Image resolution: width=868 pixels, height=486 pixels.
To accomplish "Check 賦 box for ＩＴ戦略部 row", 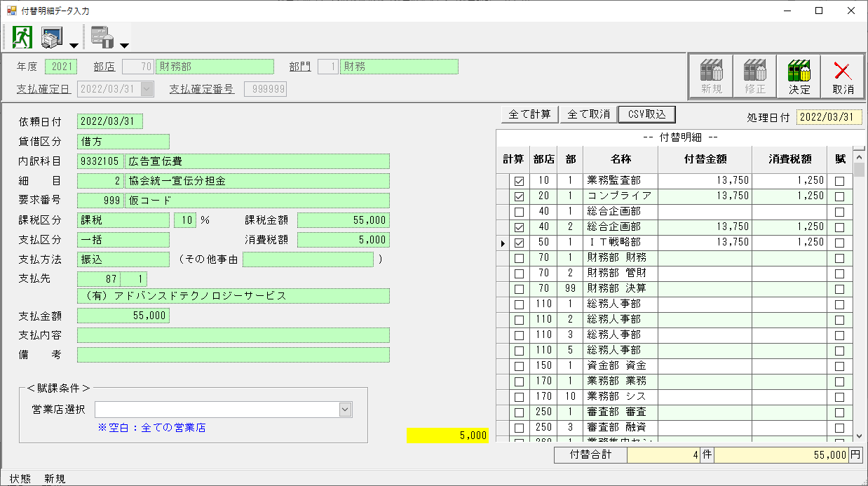I will click(839, 243).
